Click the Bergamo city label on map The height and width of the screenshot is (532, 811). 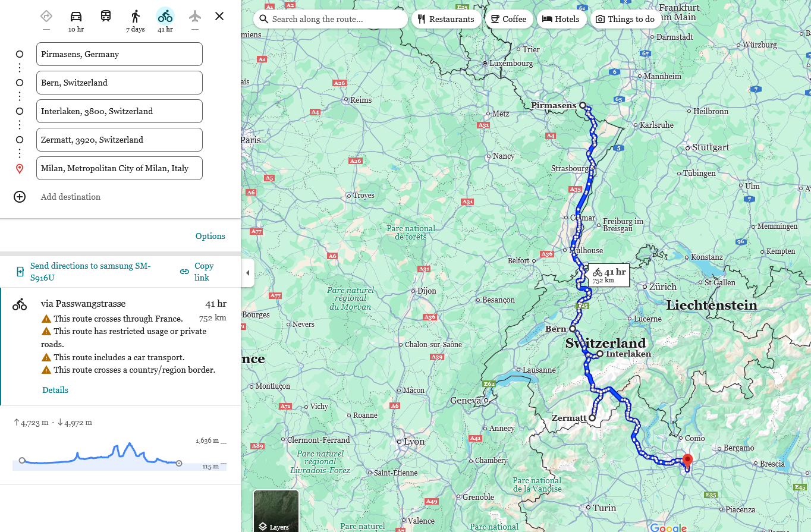point(738,448)
